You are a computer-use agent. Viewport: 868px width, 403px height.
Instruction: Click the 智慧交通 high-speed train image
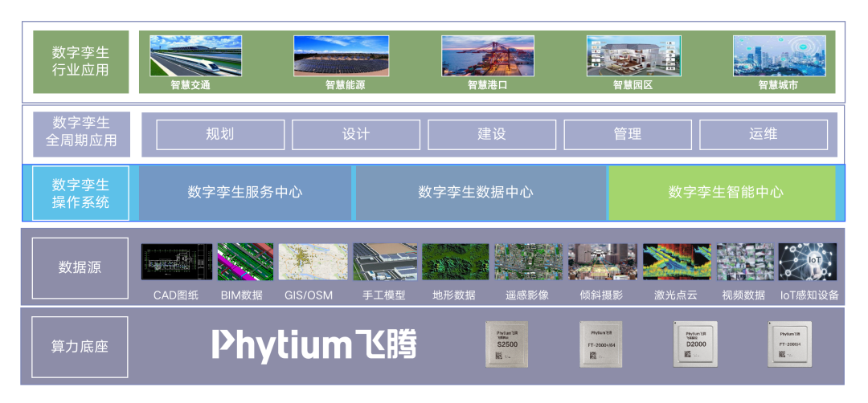tap(196, 56)
